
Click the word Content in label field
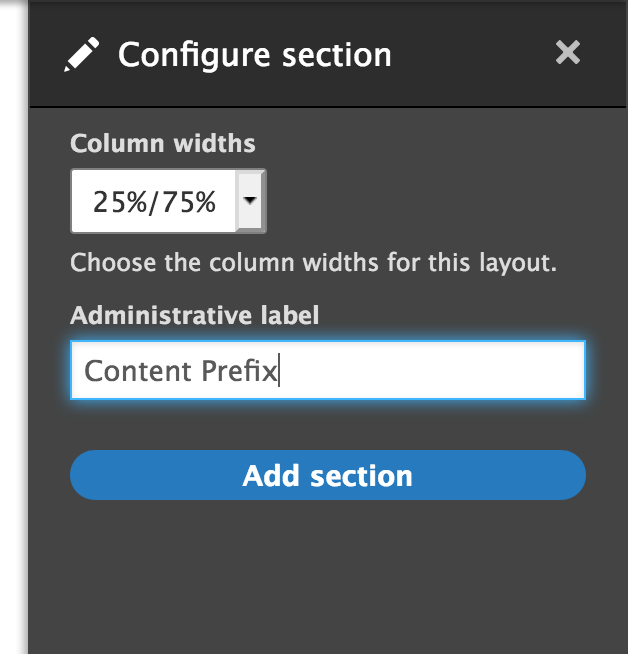click(x=138, y=371)
